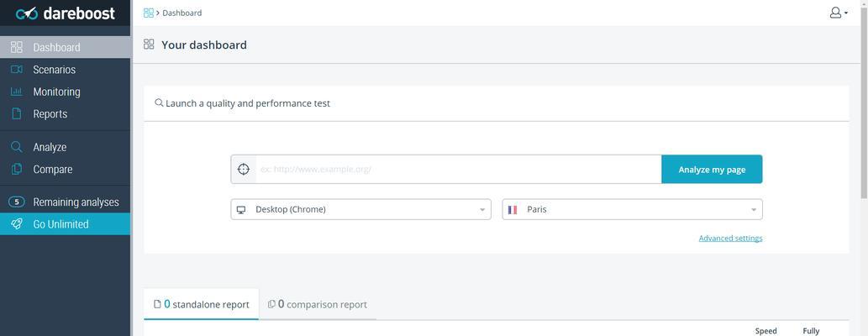Click the Go Unlimited rocket icon
The image size is (868, 336).
coord(17,224)
